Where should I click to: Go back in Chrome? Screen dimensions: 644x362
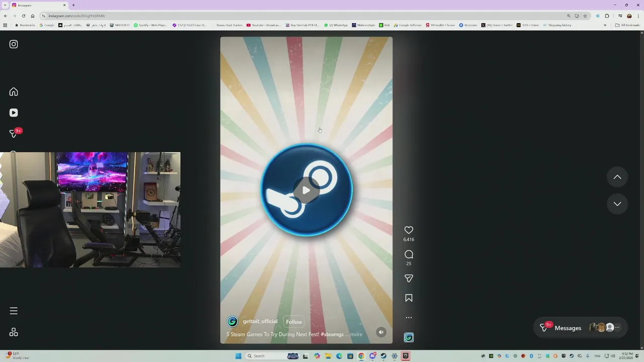coord(5,16)
